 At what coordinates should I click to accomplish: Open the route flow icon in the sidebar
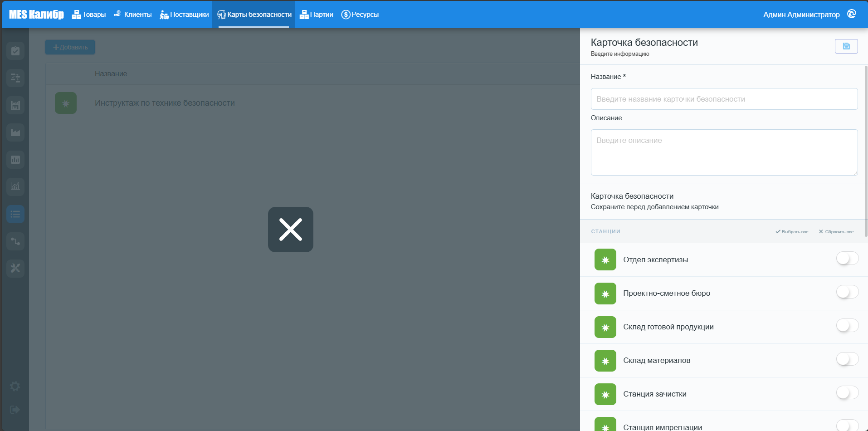coord(15,241)
